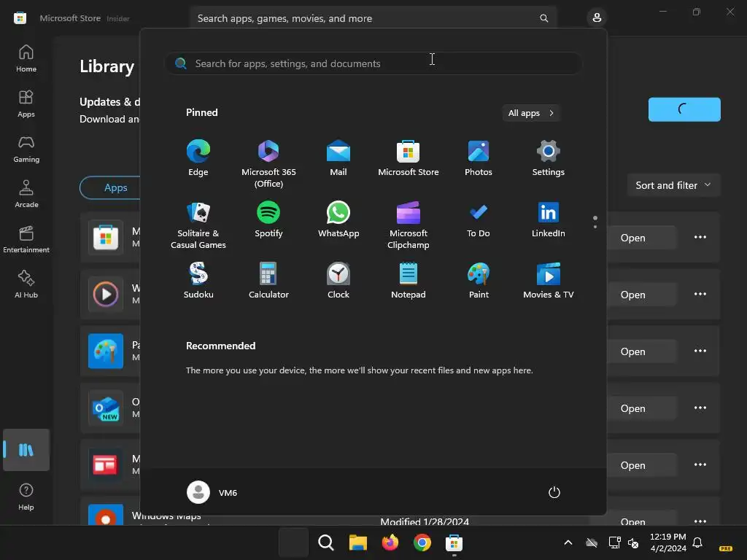
Task: Open Movies & TV app
Action: 549,281
